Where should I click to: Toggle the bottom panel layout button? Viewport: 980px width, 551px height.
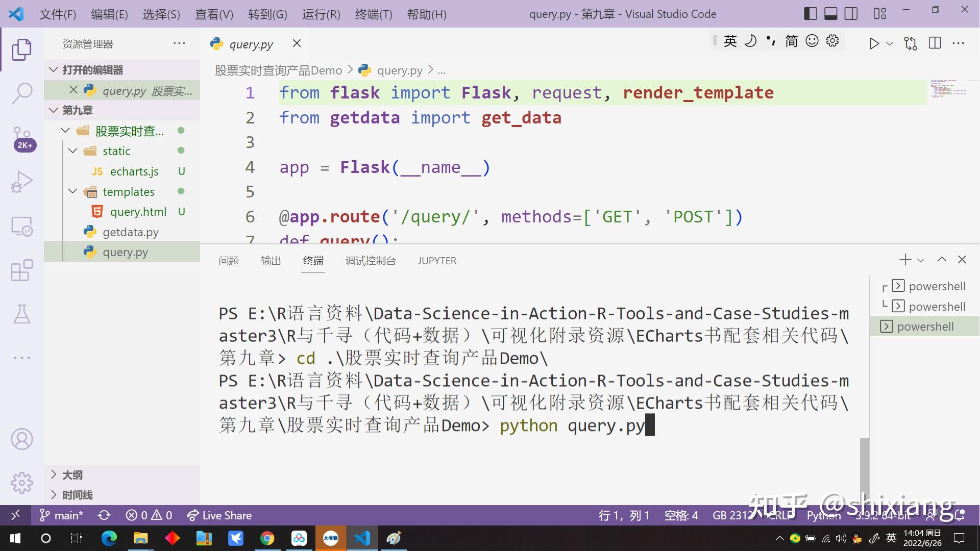[830, 14]
